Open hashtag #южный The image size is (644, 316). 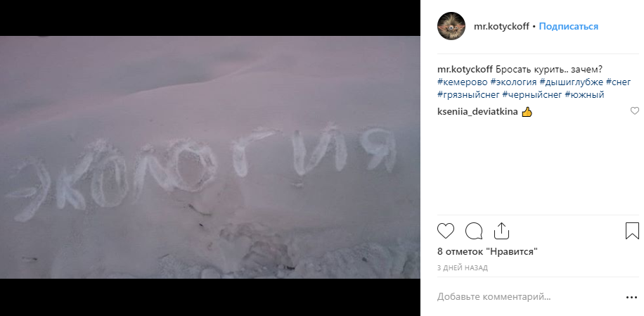(584, 95)
